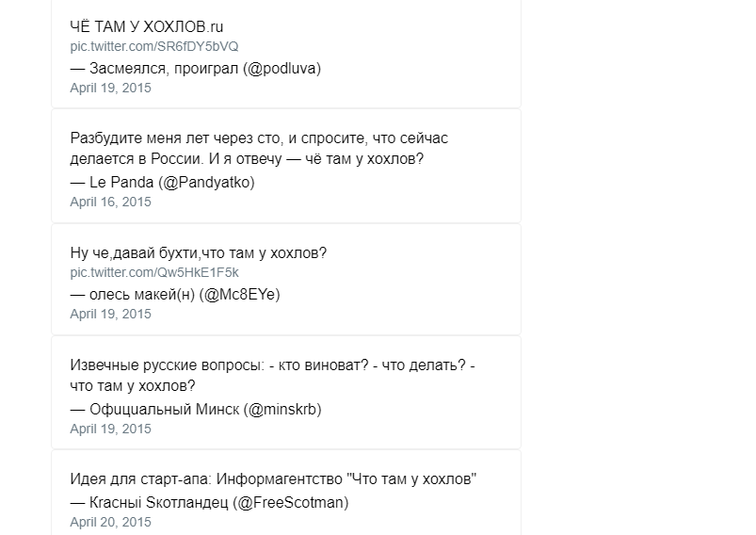756x535 pixels.
Task: Click the April 16, 2015 date link
Action: (110, 202)
